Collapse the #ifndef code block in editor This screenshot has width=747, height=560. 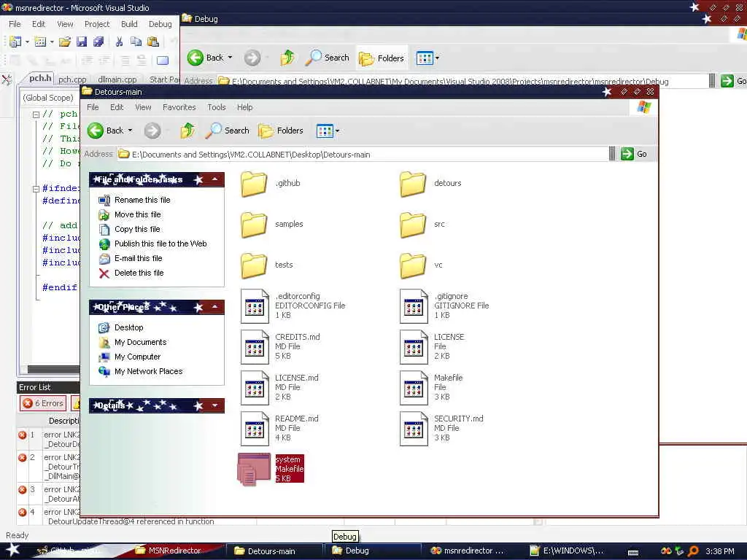[36, 189]
